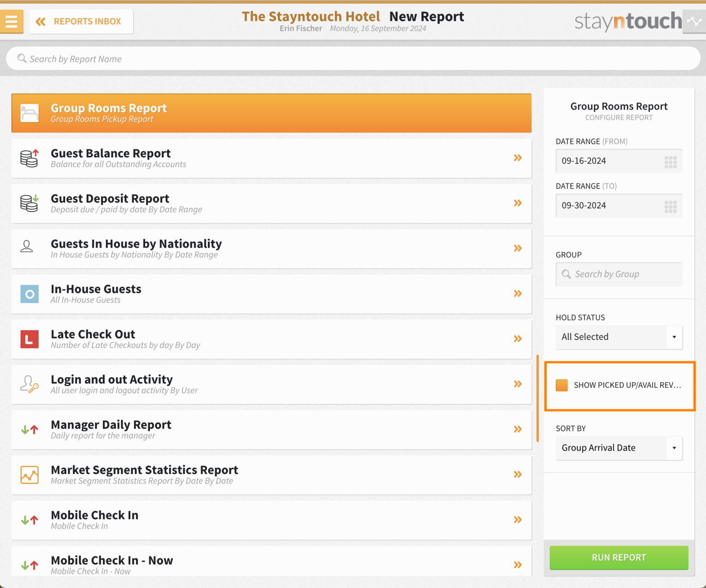Click the 'All In-House Guests' subtitle
This screenshot has width=706, height=588.
[x=85, y=300]
